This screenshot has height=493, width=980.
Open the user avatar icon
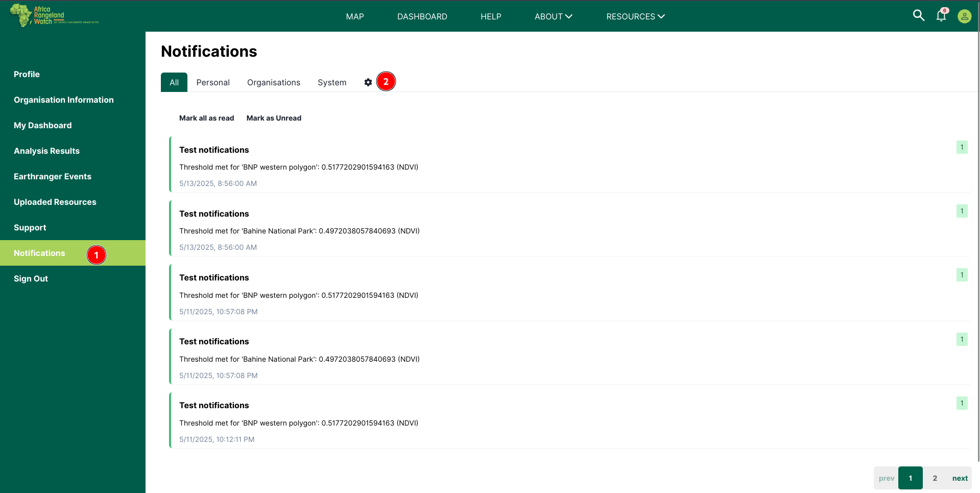pos(964,16)
